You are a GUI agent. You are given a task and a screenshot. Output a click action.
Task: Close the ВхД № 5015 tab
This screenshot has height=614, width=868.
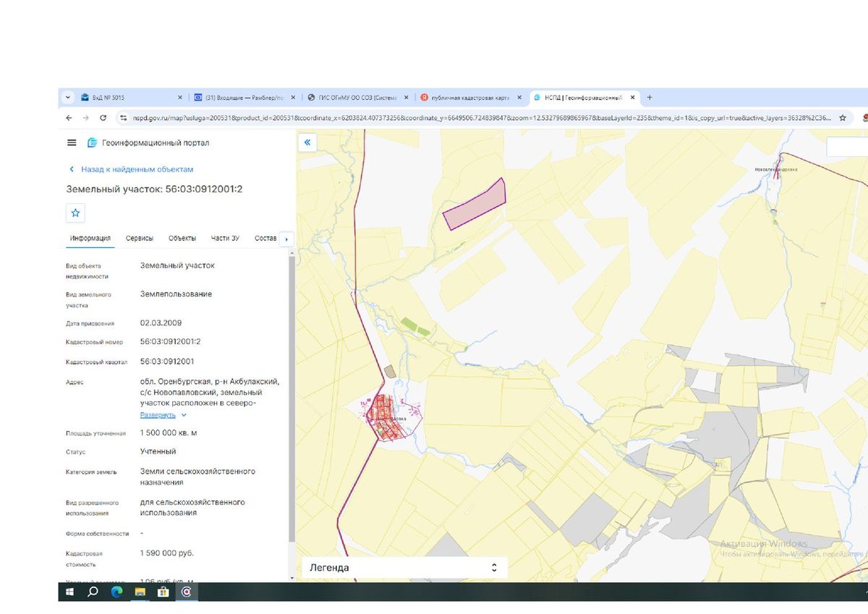click(x=180, y=97)
